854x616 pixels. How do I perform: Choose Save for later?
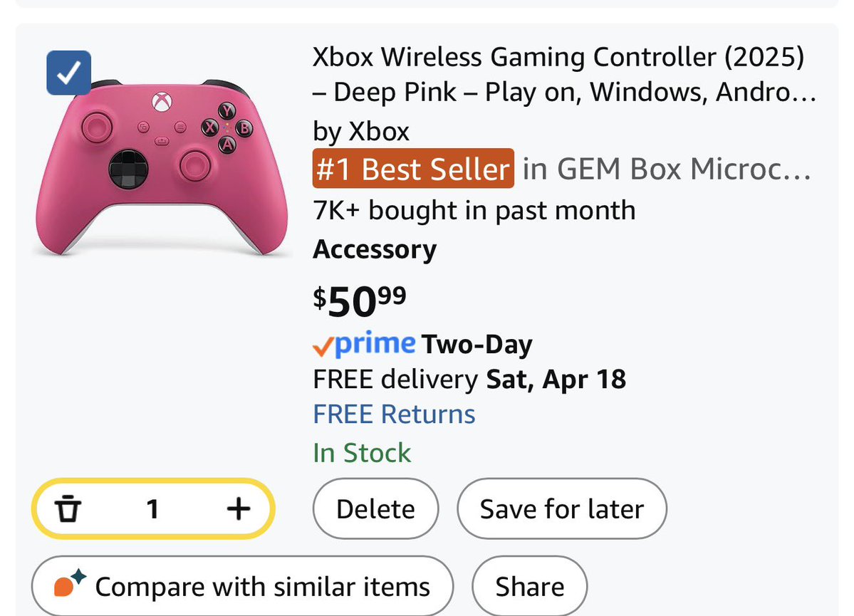(561, 509)
